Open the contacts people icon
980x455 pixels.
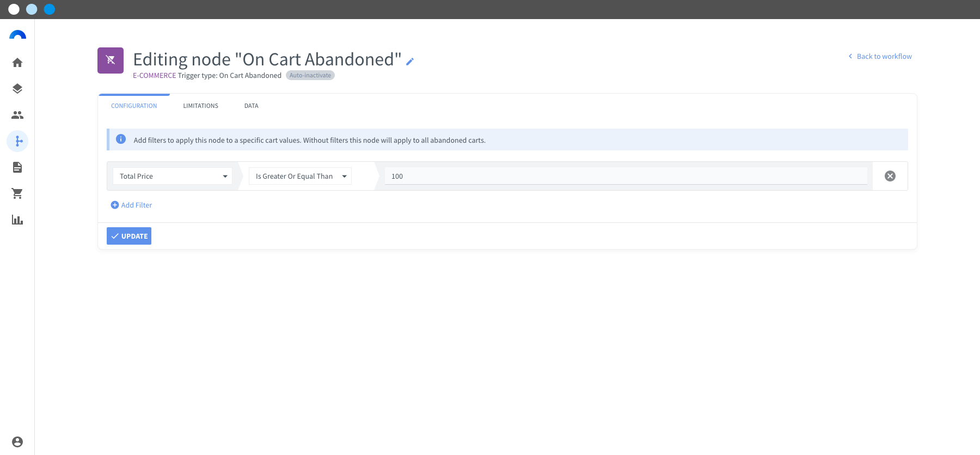point(17,115)
